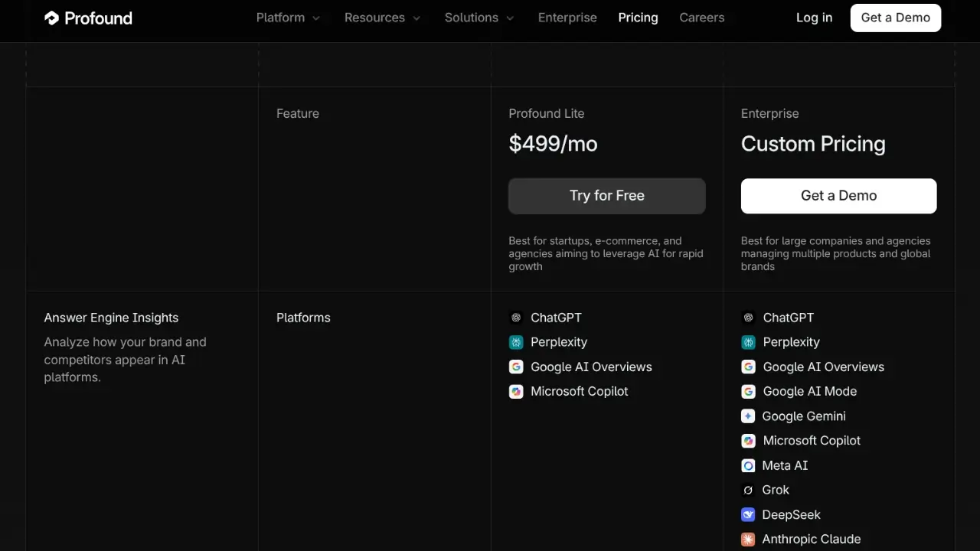The image size is (980, 551).
Task: Click the Meta AI icon under Enterprise
Action: tap(749, 465)
